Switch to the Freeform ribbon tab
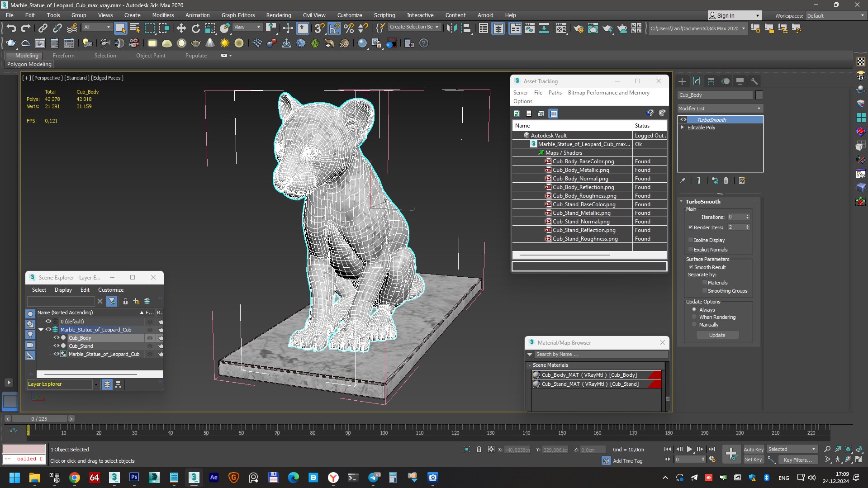The height and width of the screenshot is (488, 868). pos(63,56)
